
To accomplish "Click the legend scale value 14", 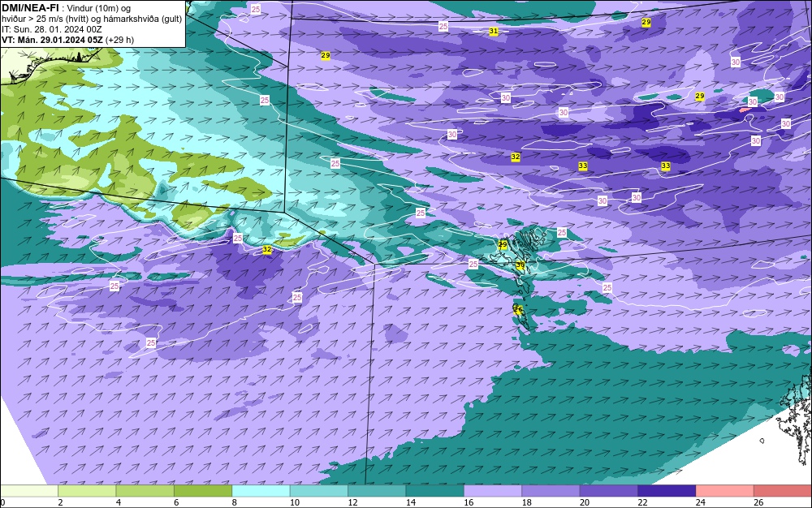I will click(411, 502).
